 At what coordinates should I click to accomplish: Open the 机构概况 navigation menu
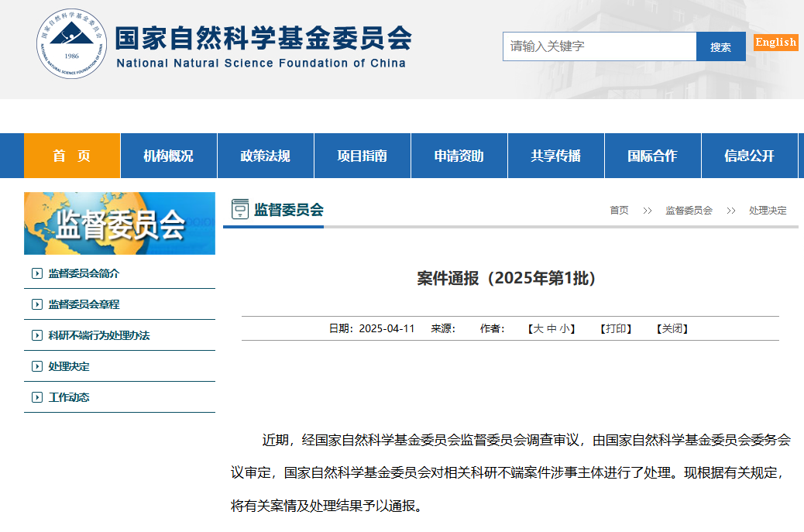(x=168, y=156)
